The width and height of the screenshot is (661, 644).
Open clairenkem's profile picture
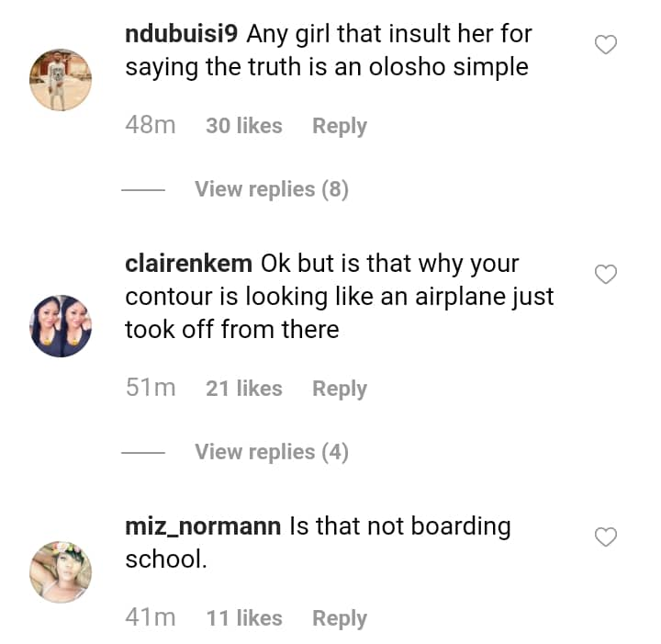(62, 326)
